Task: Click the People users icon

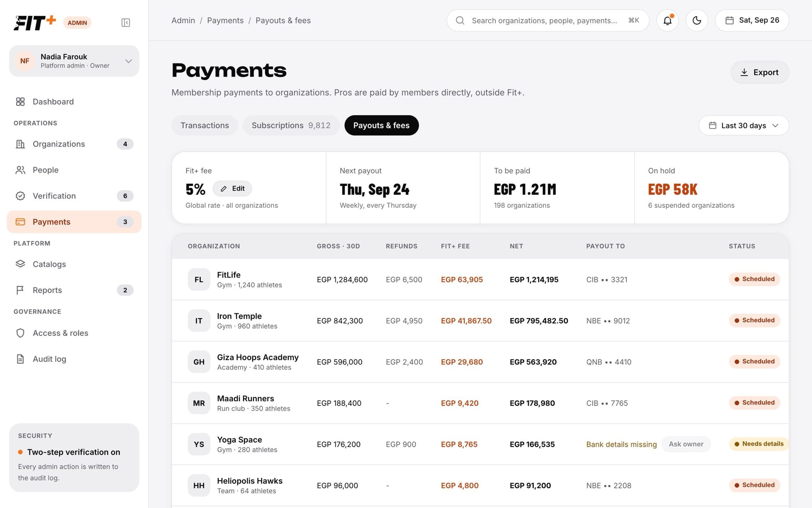Action: 20,170
